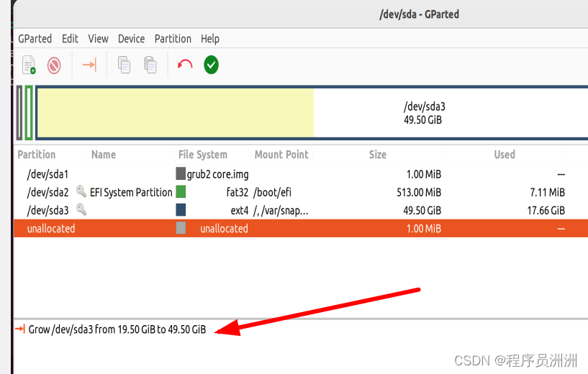The height and width of the screenshot is (374, 588).
Task: Open the Partition menu
Action: [173, 39]
